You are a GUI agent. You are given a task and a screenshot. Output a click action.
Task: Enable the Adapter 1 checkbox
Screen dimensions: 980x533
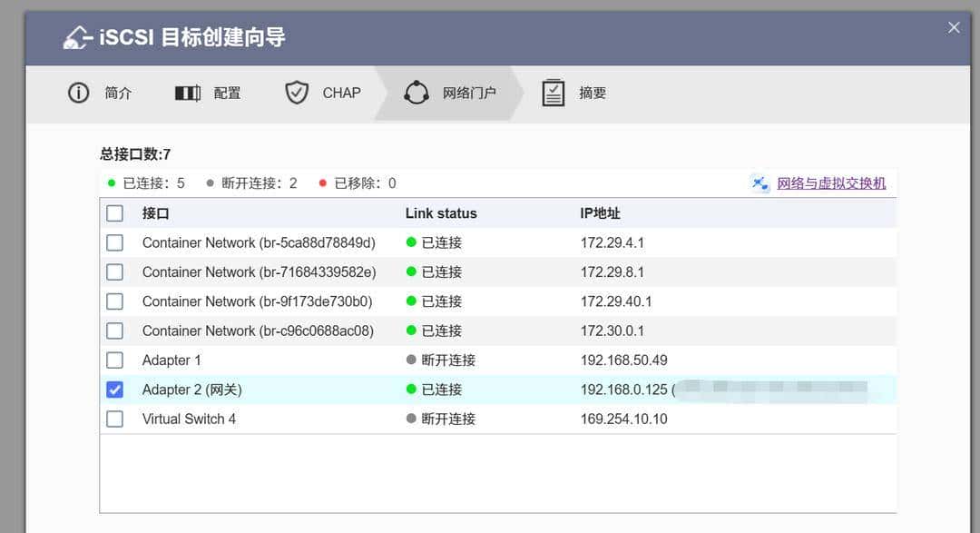(x=114, y=360)
